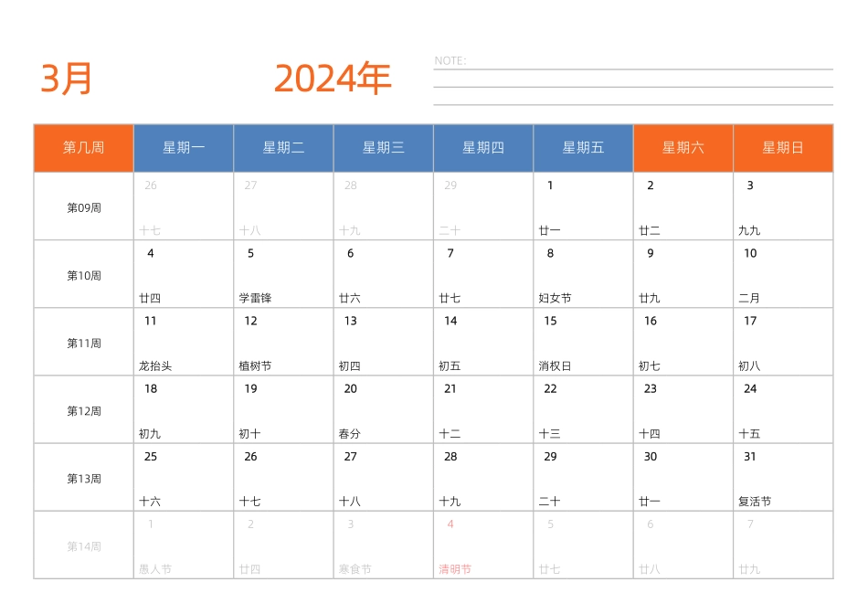
Task: Click the "廿二" lunar label
Action: 650,230
